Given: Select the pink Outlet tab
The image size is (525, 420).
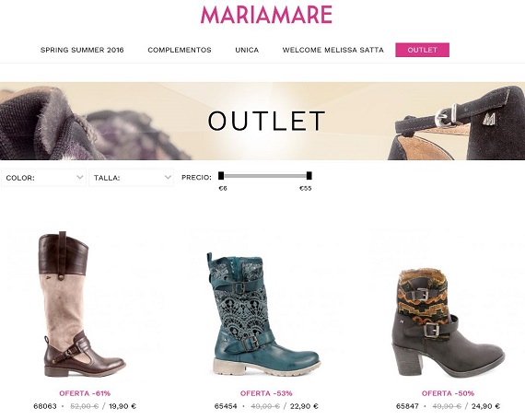Looking at the screenshot, I should [422, 50].
